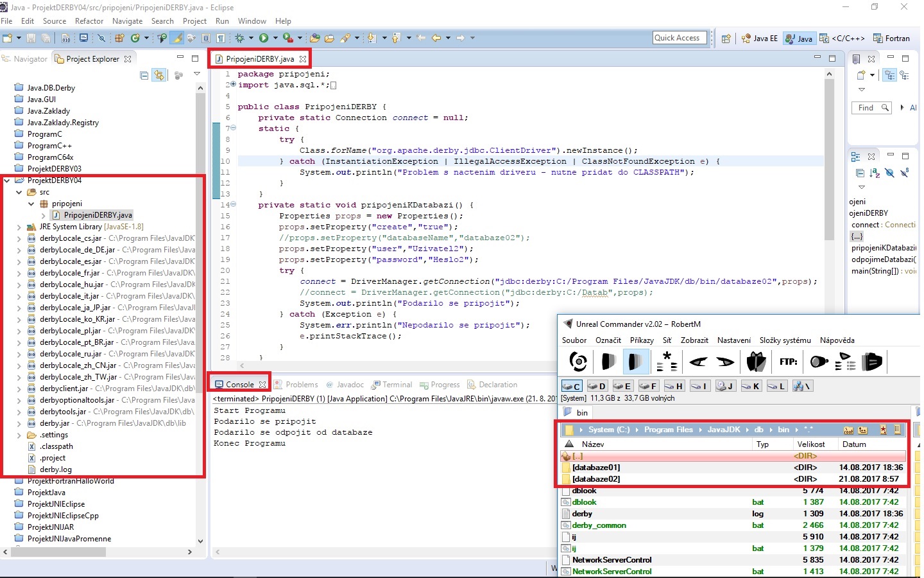This screenshot has height=578, width=924.
Task: Click the code editor vertical scrollbar
Action: point(829,161)
